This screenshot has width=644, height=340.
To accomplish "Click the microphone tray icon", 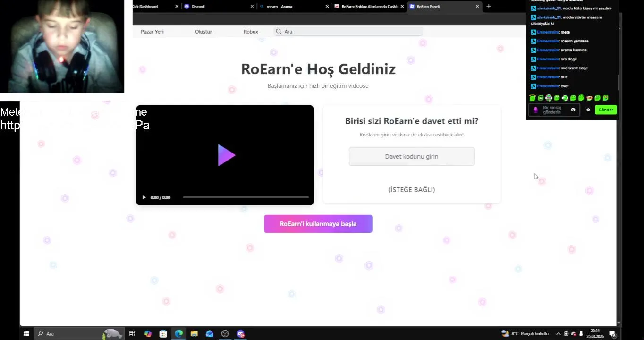I will tap(581, 334).
